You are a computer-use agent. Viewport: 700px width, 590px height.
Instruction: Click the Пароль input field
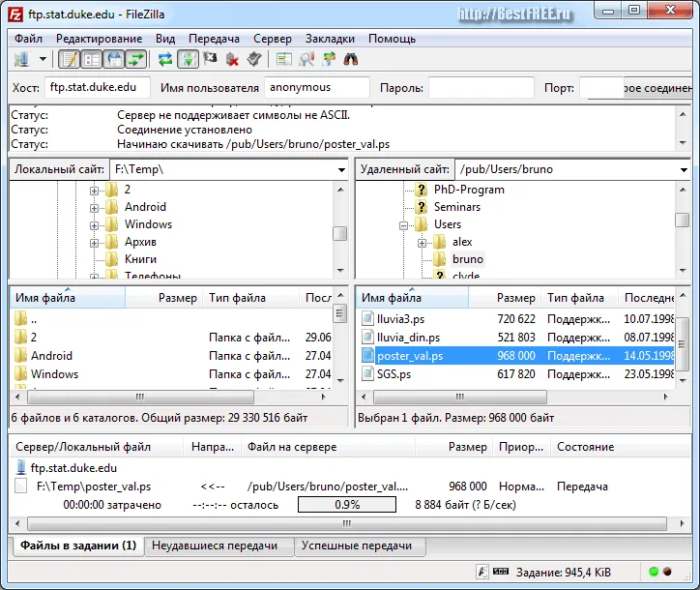481,88
